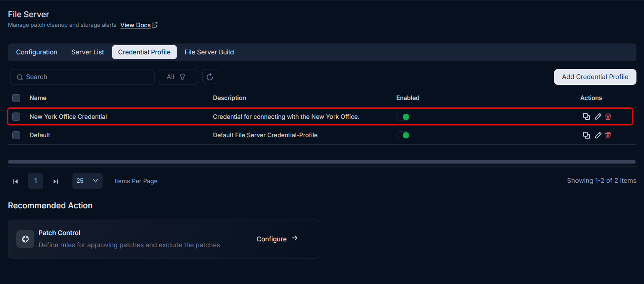
Task: Delete the Default credential profile
Action: coord(608,135)
